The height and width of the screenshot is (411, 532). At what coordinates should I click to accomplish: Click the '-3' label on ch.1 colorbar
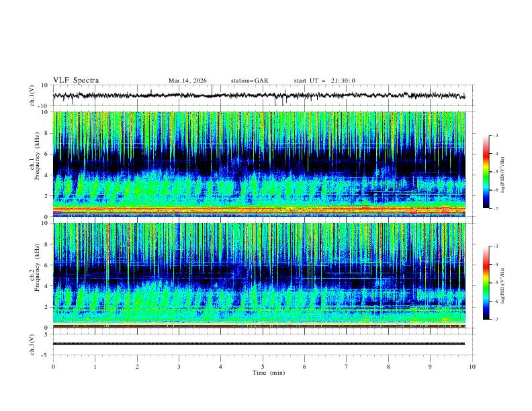[495, 135]
